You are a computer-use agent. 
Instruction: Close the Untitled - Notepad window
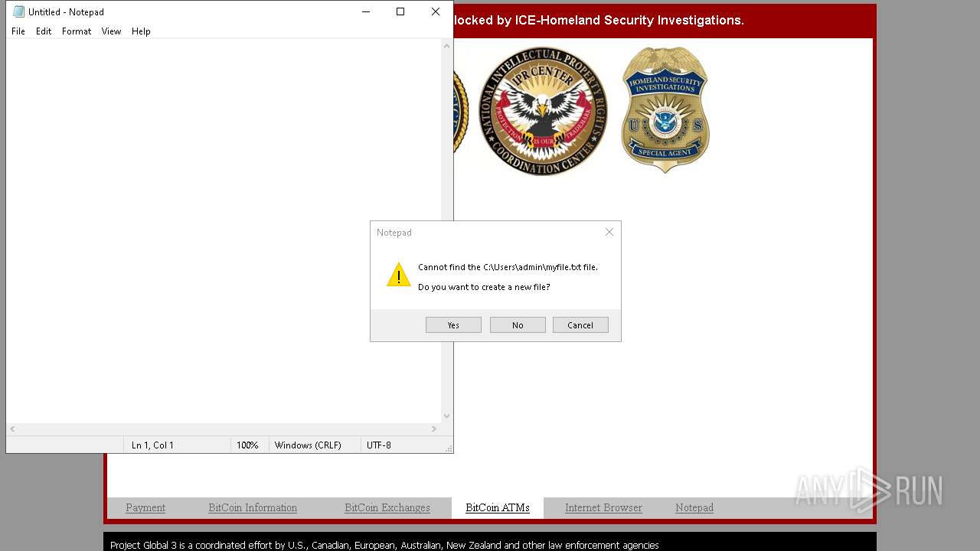coord(436,11)
